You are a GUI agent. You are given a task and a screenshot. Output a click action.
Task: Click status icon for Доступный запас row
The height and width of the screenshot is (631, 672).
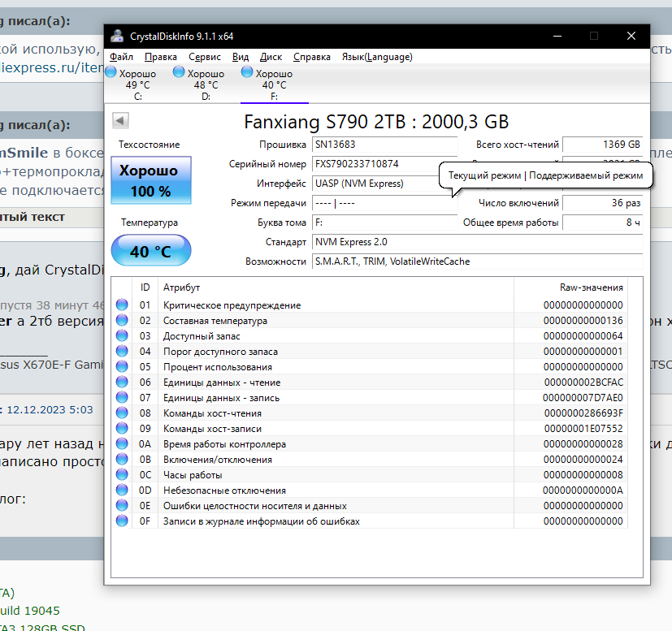pos(122,335)
